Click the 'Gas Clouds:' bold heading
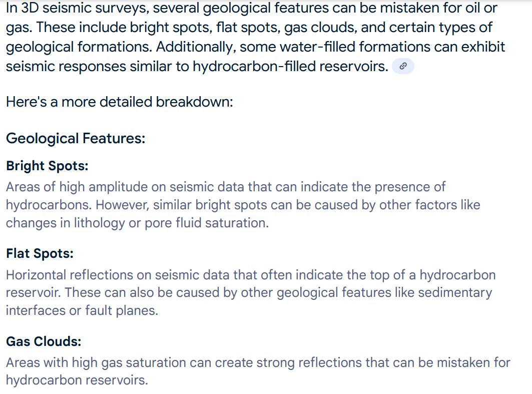Screen dimensions: 532x394 44,341
